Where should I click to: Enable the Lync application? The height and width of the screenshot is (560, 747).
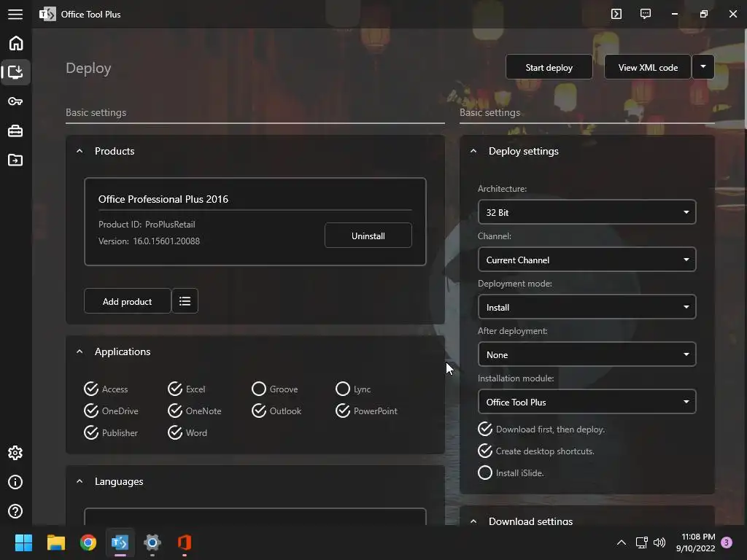(x=353, y=389)
